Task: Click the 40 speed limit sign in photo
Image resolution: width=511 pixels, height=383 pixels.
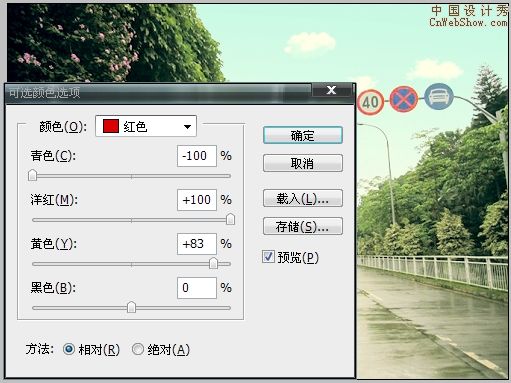Action: pos(371,102)
